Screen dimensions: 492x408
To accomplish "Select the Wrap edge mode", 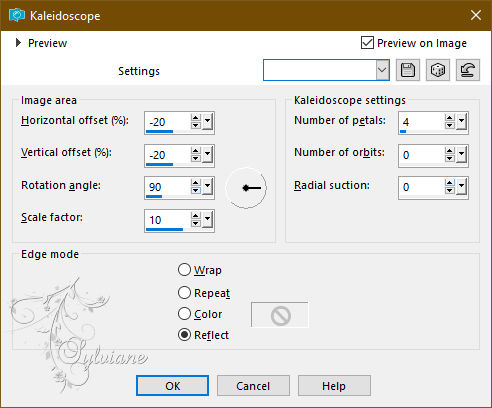I will tap(184, 270).
